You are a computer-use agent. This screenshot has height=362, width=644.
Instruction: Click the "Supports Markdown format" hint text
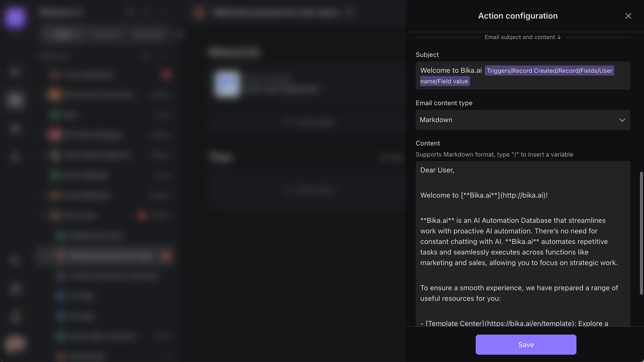tap(494, 155)
